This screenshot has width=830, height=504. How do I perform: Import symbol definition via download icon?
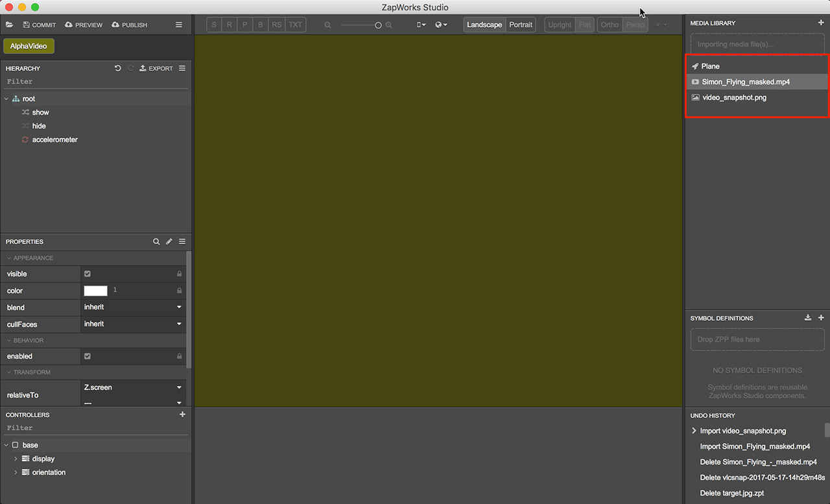[x=808, y=318]
